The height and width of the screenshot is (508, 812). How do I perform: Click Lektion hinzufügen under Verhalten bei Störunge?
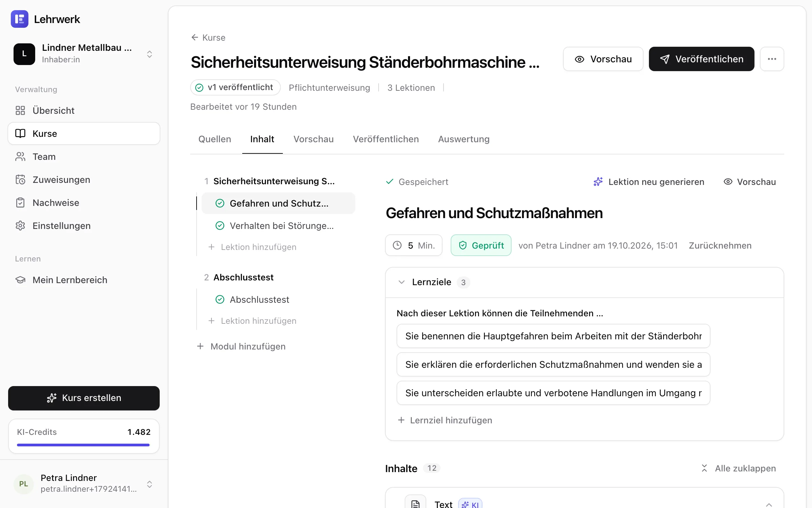[252, 247]
